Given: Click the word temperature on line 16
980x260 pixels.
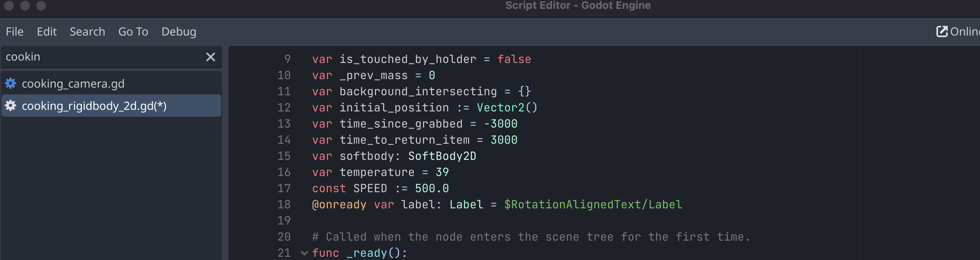Looking at the screenshot, I should (377, 172).
